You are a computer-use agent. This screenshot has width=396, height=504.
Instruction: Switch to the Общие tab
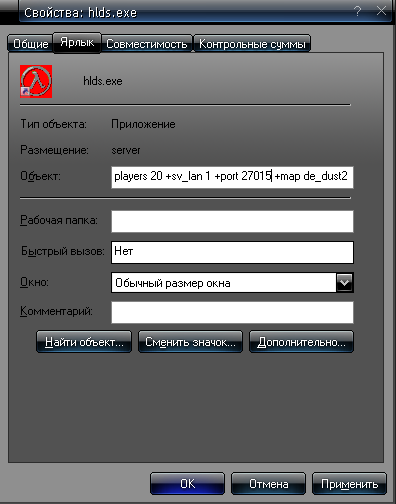pyautogui.click(x=30, y=44)
